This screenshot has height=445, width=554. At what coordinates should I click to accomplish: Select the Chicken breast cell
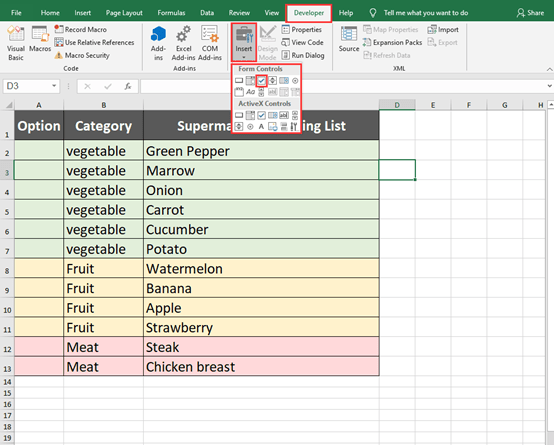[261, 367]
